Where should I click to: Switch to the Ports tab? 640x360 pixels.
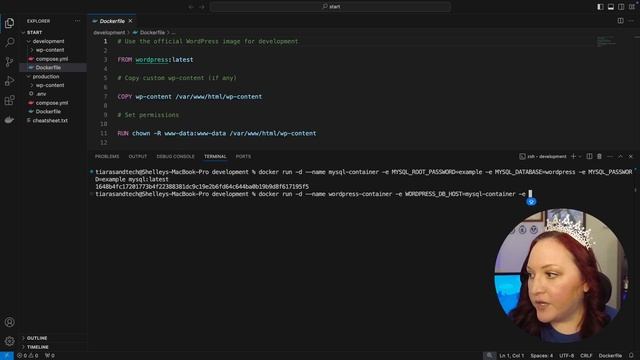(x=243, y=156)
